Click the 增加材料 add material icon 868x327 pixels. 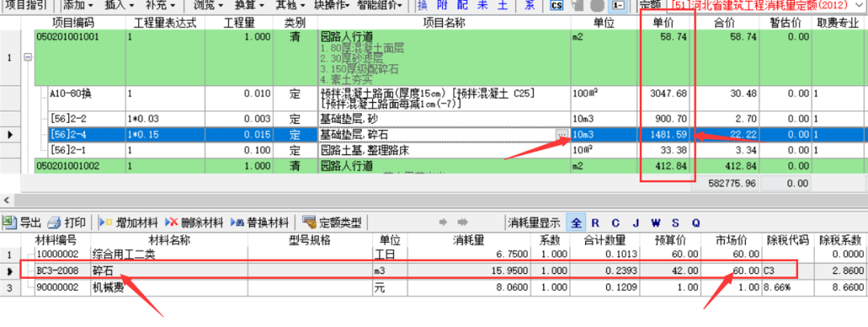pyautogui.click(x=104, y=223)
